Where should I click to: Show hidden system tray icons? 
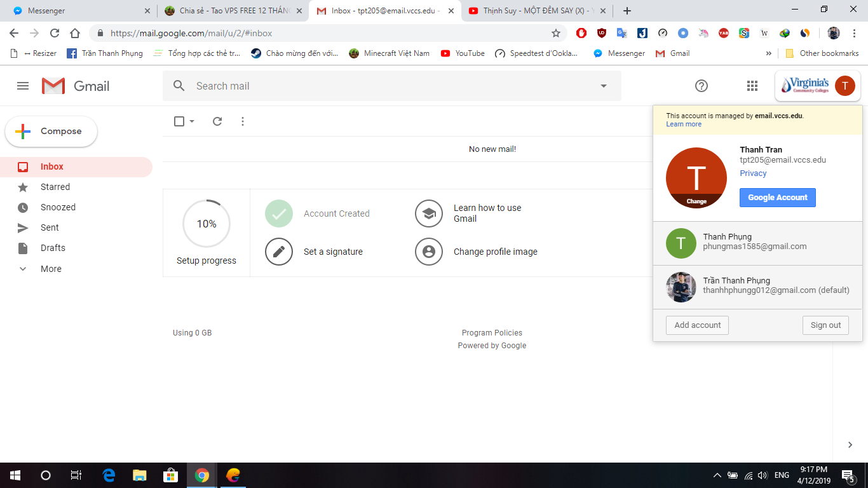pos(717,475)
